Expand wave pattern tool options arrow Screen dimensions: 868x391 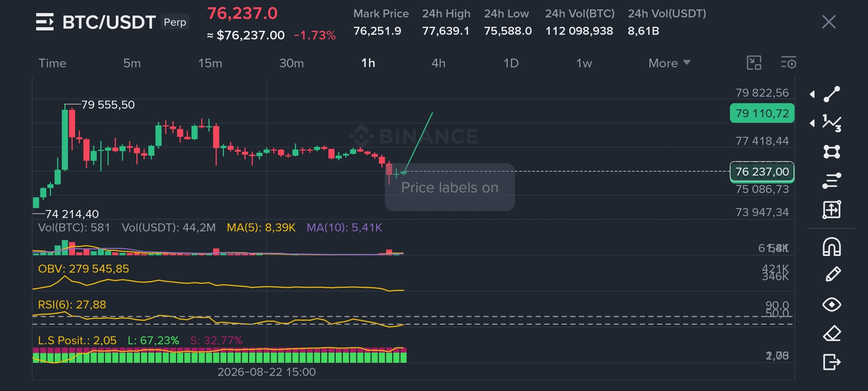[x=812, y=123]
